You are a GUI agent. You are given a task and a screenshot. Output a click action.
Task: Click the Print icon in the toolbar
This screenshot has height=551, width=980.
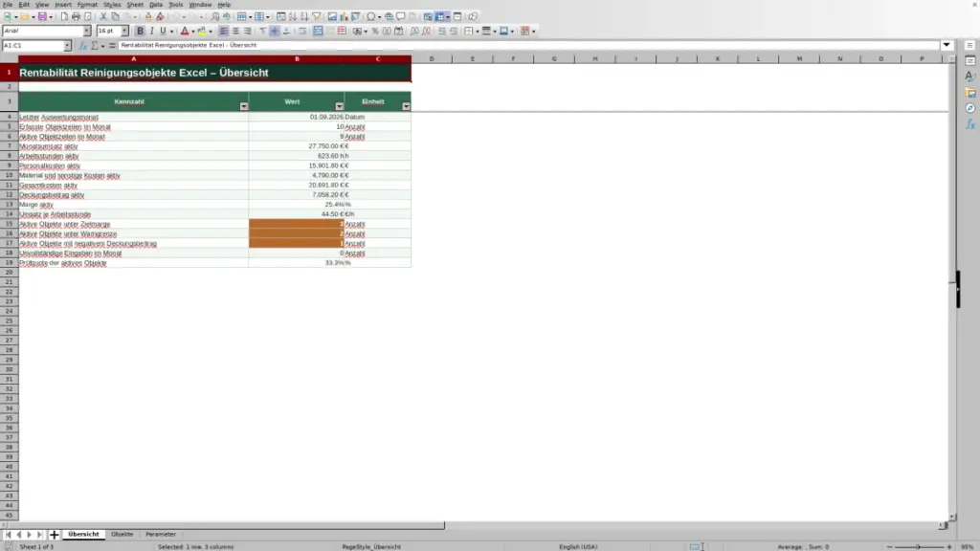tap(76, 17)
